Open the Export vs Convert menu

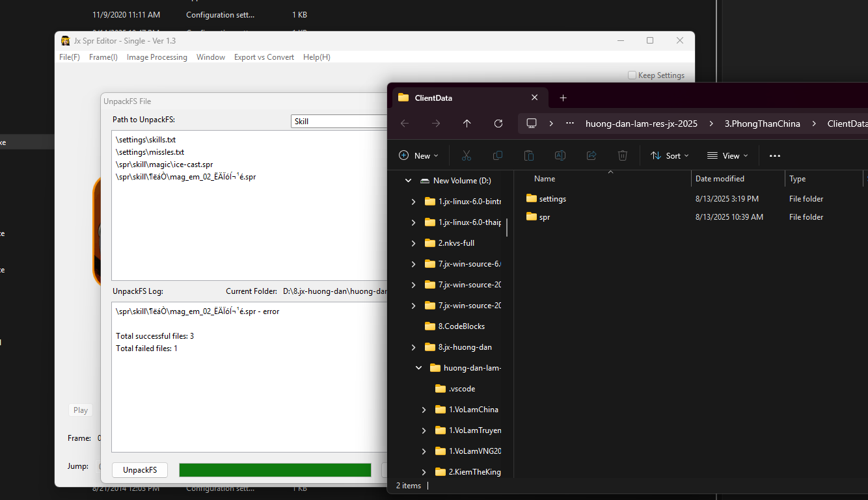(264, 57)
